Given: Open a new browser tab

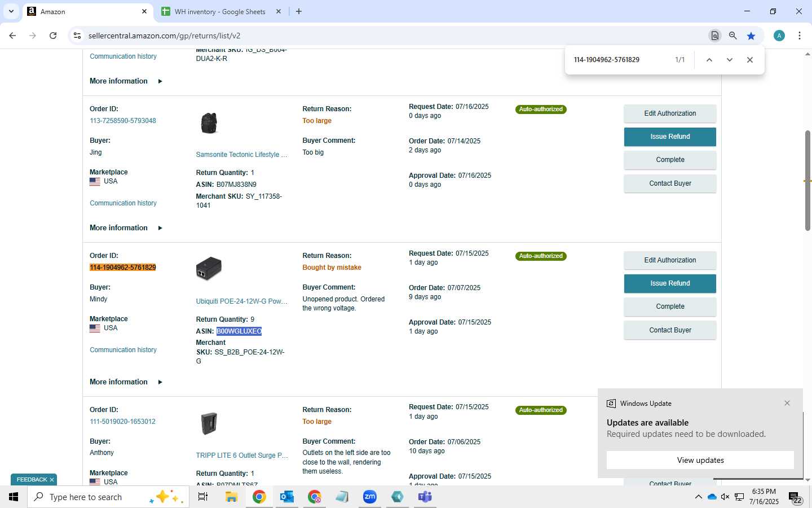Looking at the screenshot, I should tap(299, 11).
